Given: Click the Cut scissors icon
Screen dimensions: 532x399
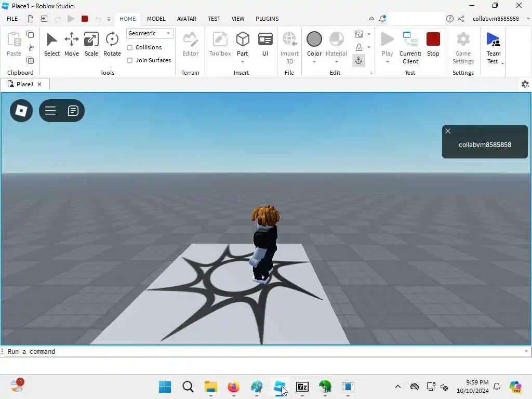Looking at the screenshot, I should 30,47.
